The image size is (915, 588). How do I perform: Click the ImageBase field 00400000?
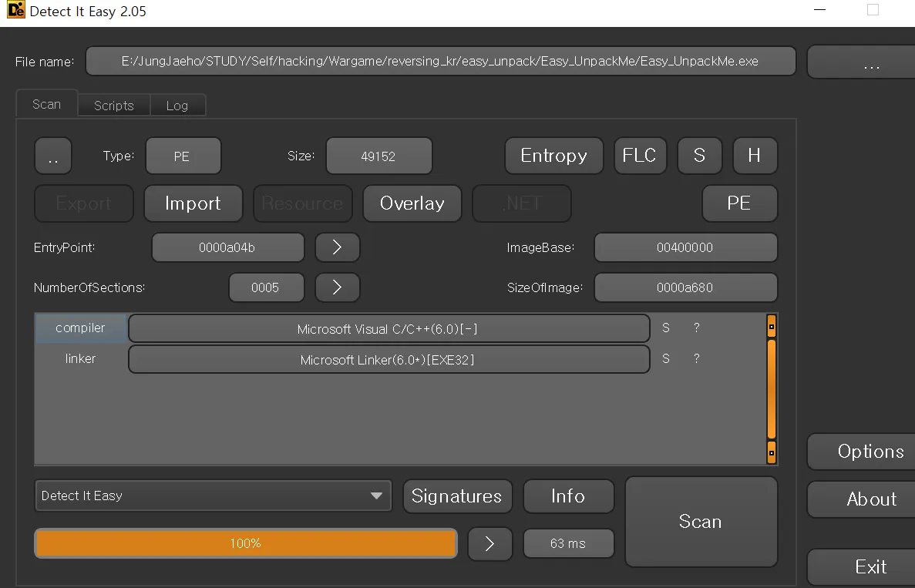coord(685,248)
